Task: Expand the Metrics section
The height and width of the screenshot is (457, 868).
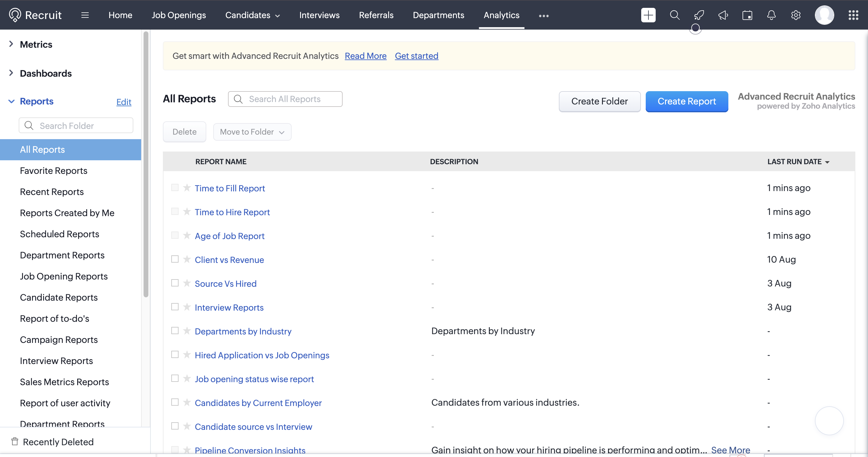Action: [11, 44]
